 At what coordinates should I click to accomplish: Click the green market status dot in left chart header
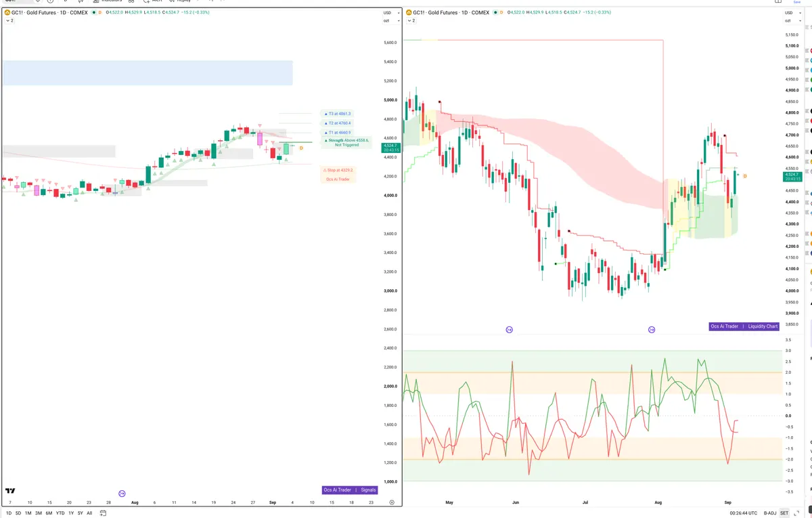coord(93,12)
